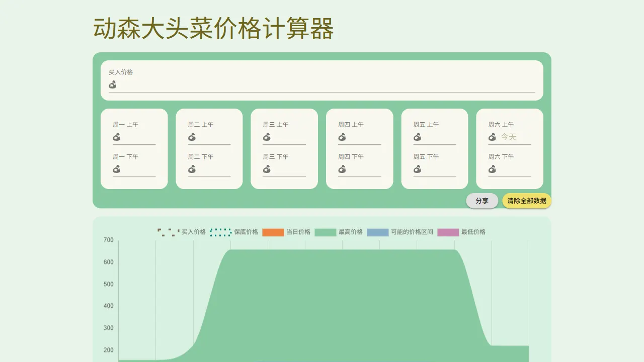
Task: Toggle the blue 可能的价格区间 legend swatch
Action: point(378,232)
